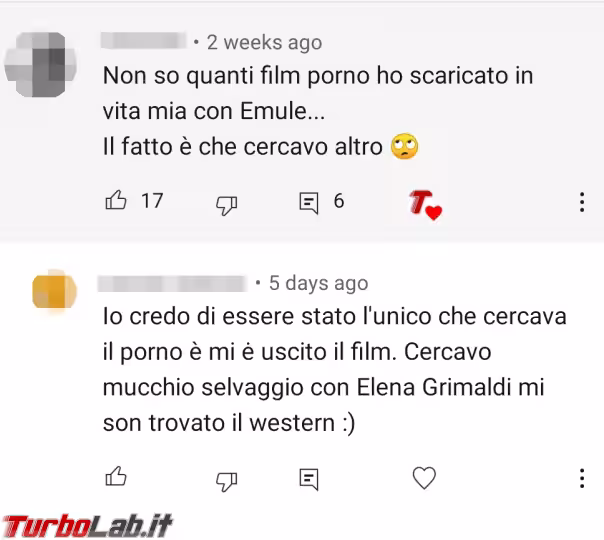The width and height of the screenshot is (604, 540).
Task: Reply to the 5 days ago comment
Action: (x=309, y=479)
